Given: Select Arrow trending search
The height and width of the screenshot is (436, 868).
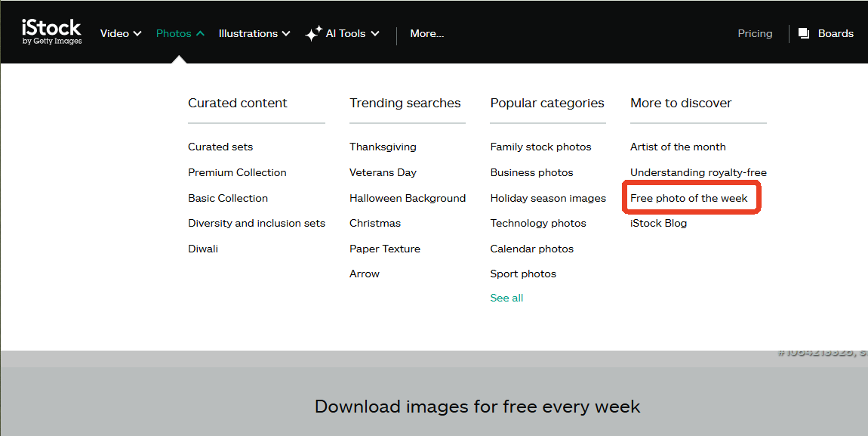Looking at the screenshot, I should click(x=365, y=274).
